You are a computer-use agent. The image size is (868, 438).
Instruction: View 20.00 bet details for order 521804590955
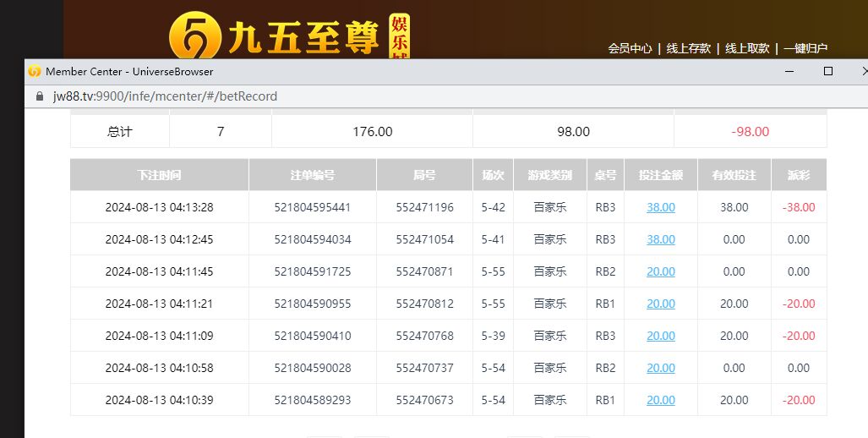pyautogui.click(x=661, y=304)
